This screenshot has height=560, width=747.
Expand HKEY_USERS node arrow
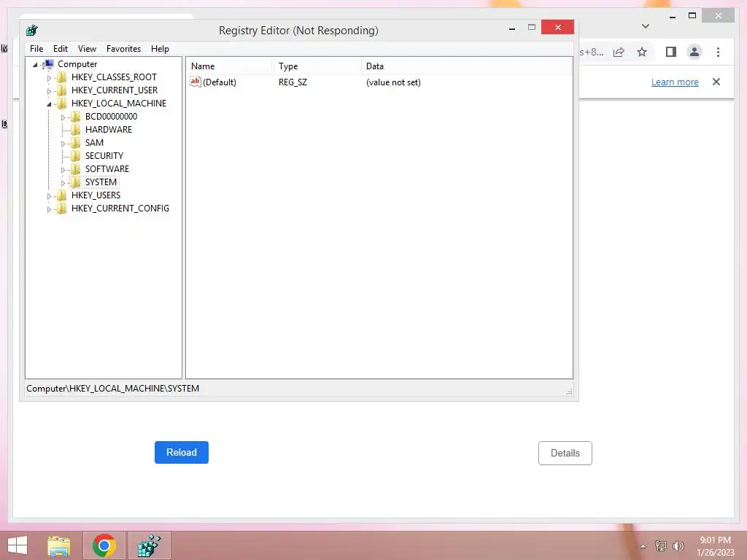49,195
